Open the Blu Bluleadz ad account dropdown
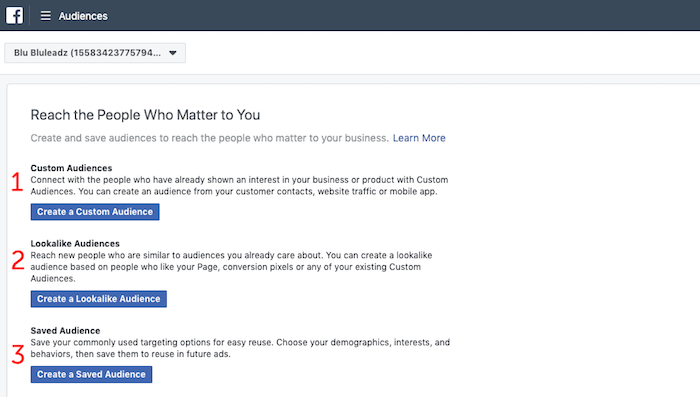This screenshot has width=700, height=397. coord(95,53)
